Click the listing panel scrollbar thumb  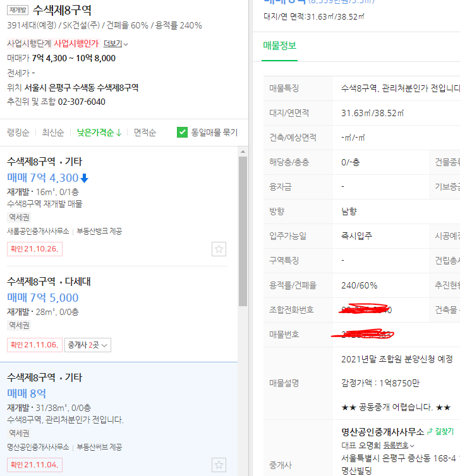pyautogui.click(x=243, y=231)
